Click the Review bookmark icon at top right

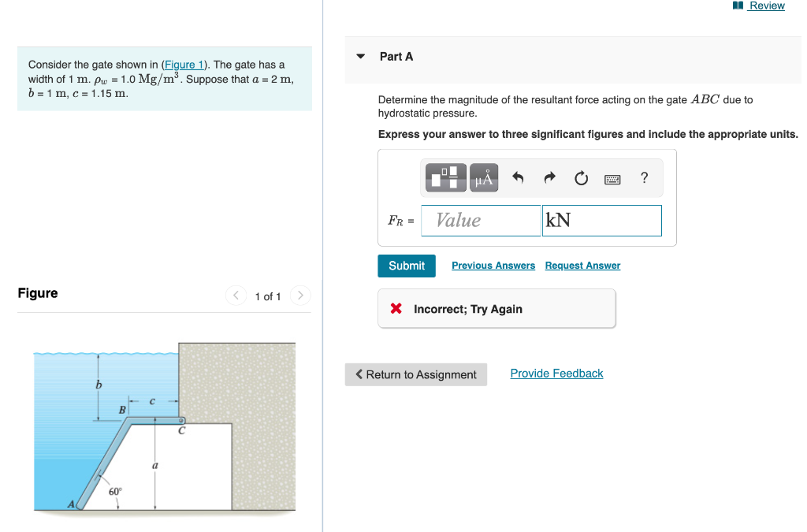(x=738, y=6)
